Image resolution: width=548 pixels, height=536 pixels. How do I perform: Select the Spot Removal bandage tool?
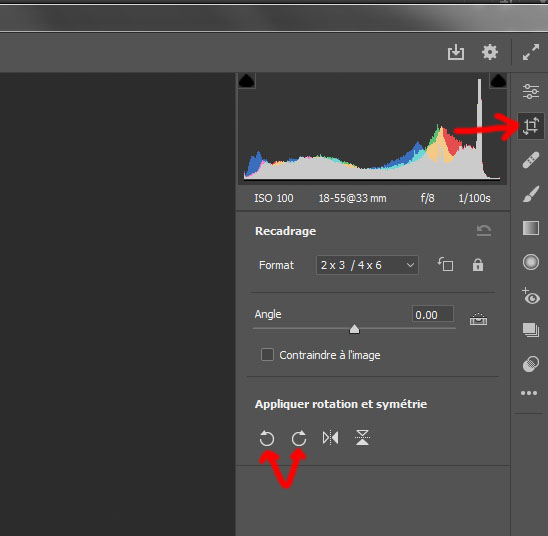(531, 160)
